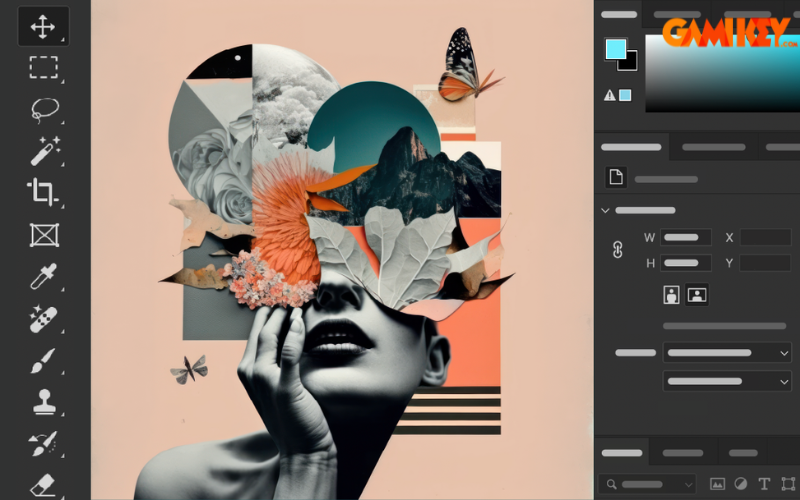Image resolution: width=800 pixels, height=500 pixels.
Task: Click the H height input field
Action: [685, 263]
